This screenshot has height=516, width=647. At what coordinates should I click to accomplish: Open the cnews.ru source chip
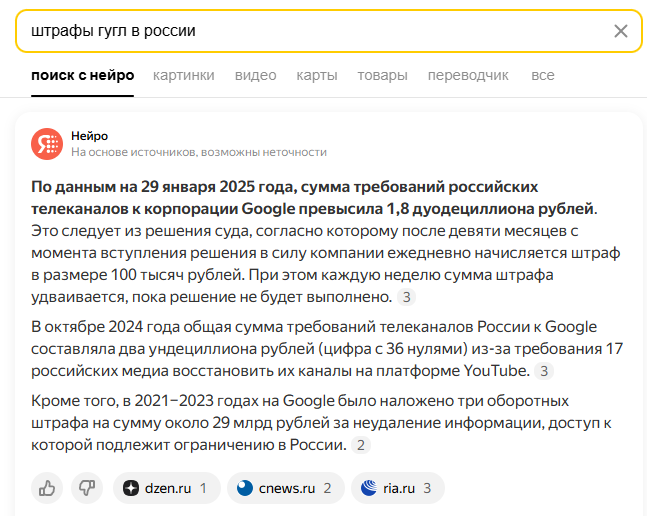pos(286,488)
